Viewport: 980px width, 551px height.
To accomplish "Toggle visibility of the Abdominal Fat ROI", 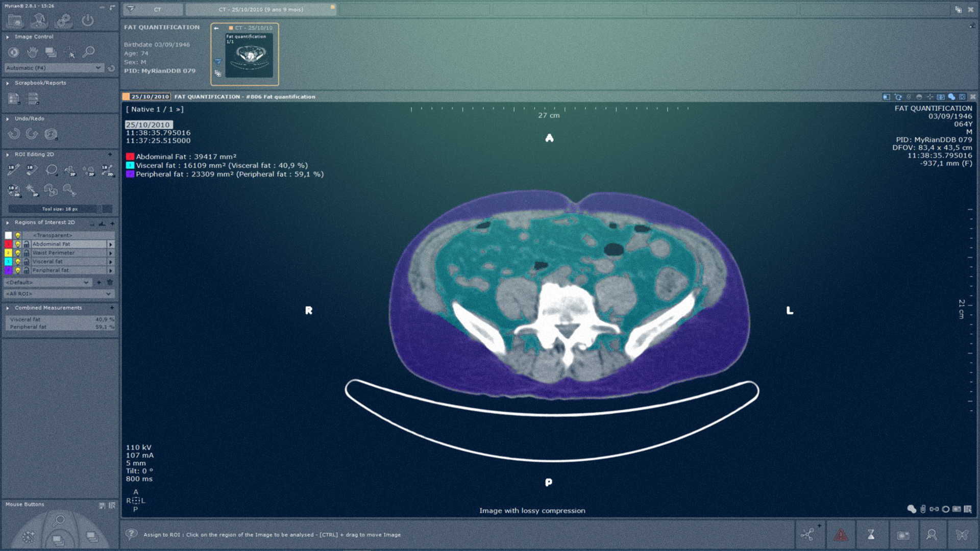I will [18, 244].
